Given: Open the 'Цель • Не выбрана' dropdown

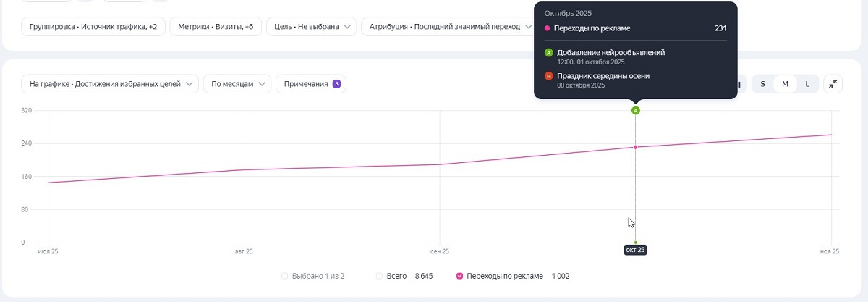Looking at the screenshot, I should point(311,27).
